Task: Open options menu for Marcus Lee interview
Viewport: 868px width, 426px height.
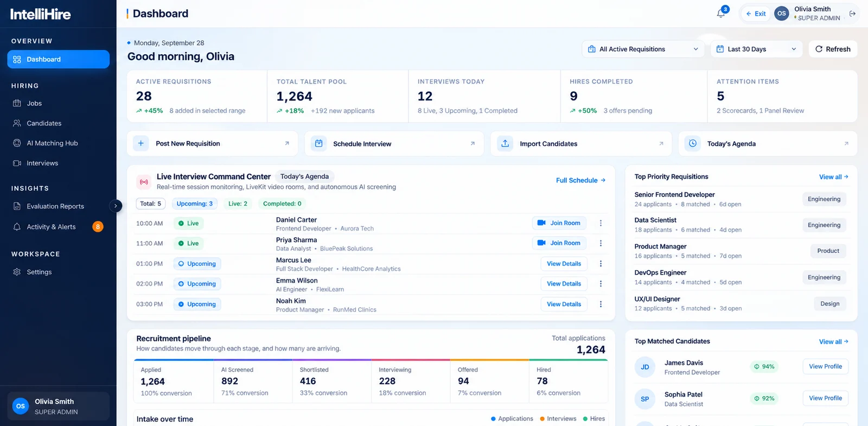Action: click(601, 264)
